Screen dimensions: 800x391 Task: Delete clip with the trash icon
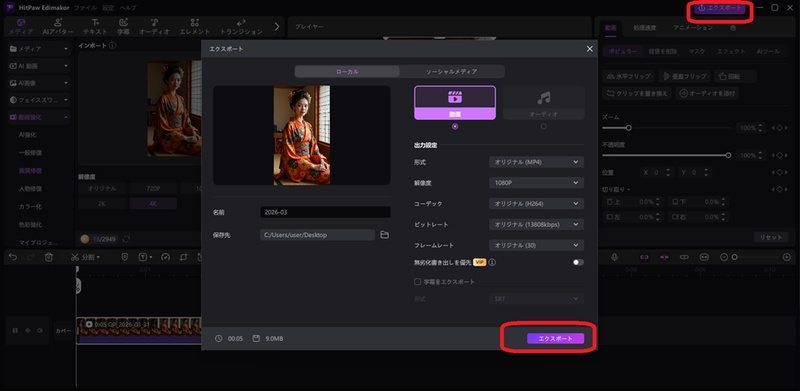(48, 257)
